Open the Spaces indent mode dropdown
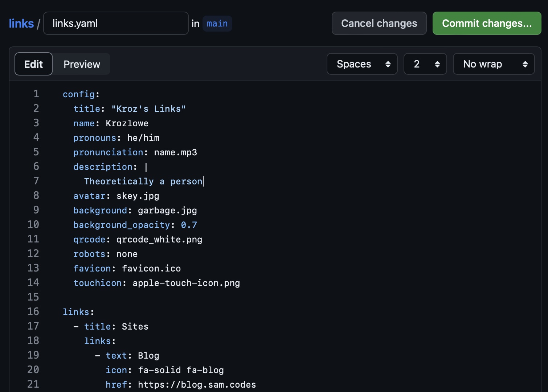The height and width of the screenshot is (392, 548). (x=362, y=64)
